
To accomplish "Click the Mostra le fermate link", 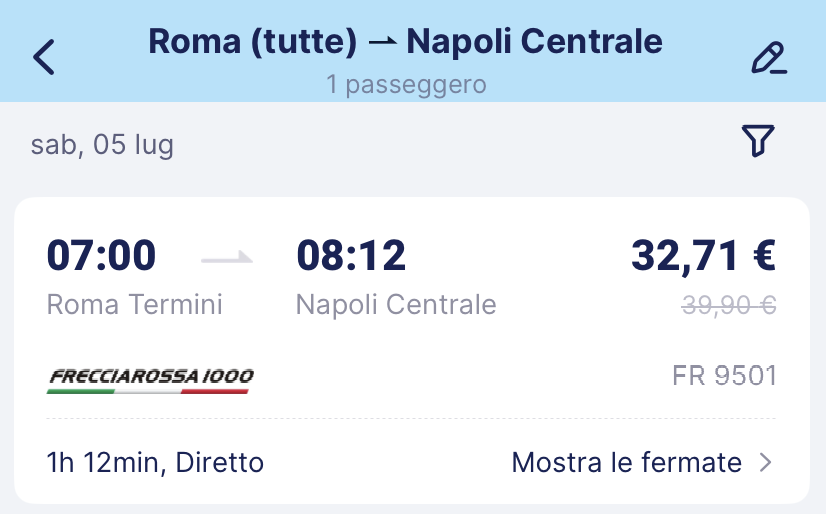I will [626, 462].
